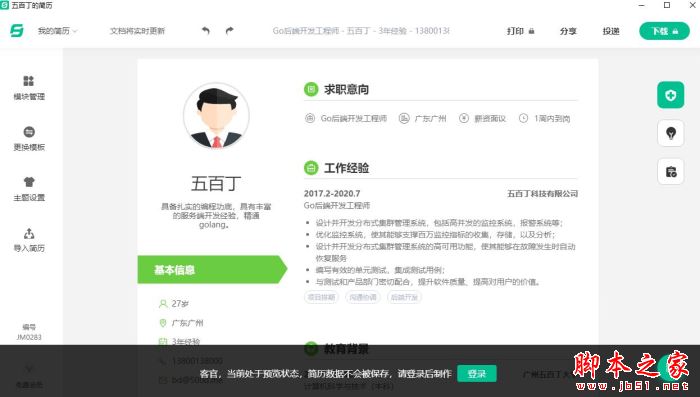
Task: Click the 五百丁 logo icon in toolbar
Action: coord(17,31)
